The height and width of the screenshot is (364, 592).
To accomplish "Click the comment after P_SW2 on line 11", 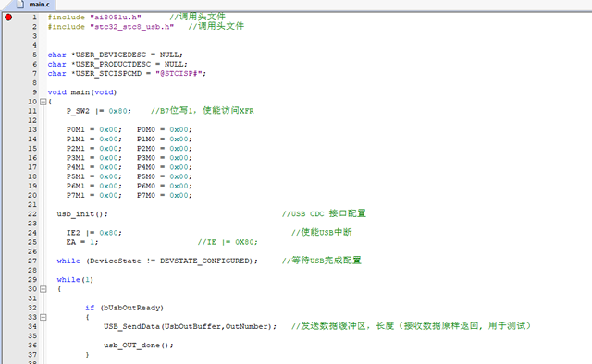I will pos(203,111).
